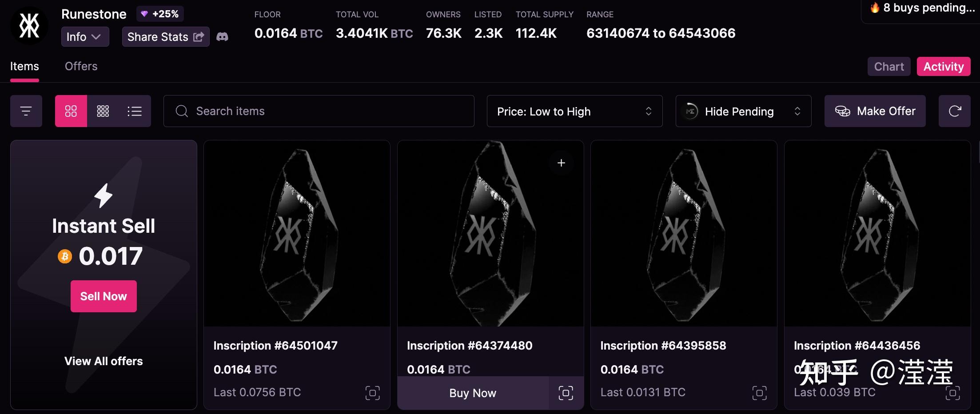Screen dimensions: 980x414
Task: Open the Price: Low to High sort dropdown
Action: tap(574, 111)
